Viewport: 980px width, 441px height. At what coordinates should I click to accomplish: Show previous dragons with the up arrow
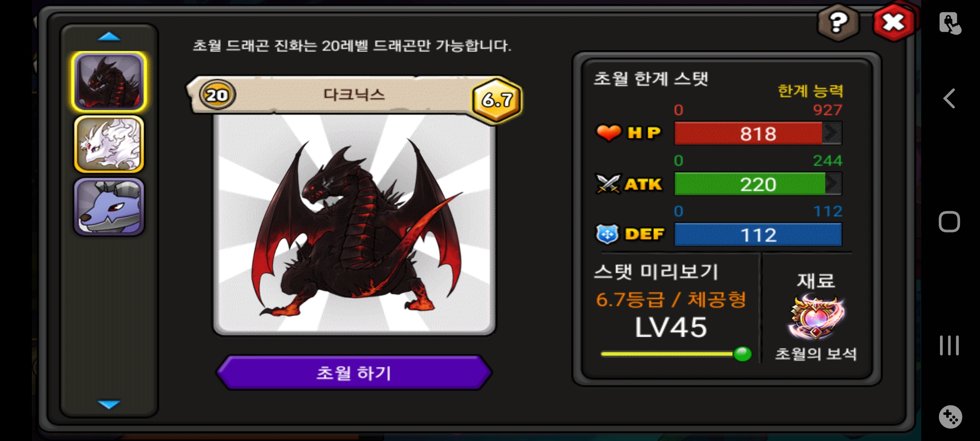tap(109, 37)
